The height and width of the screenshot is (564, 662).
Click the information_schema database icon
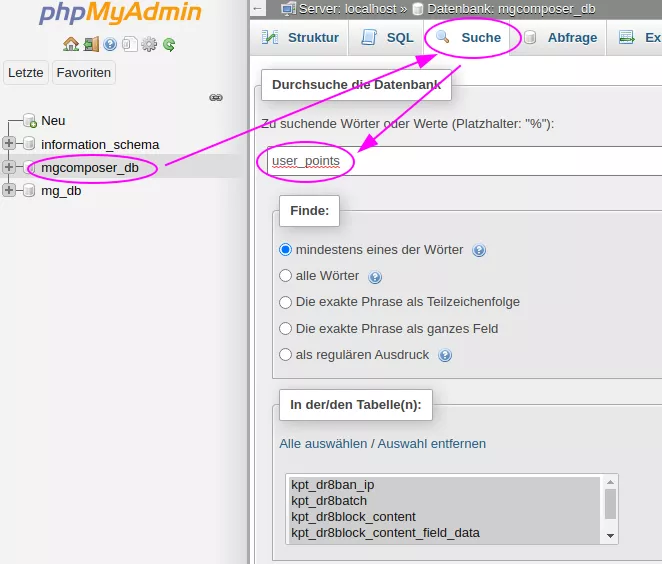(x=29, y=144)
